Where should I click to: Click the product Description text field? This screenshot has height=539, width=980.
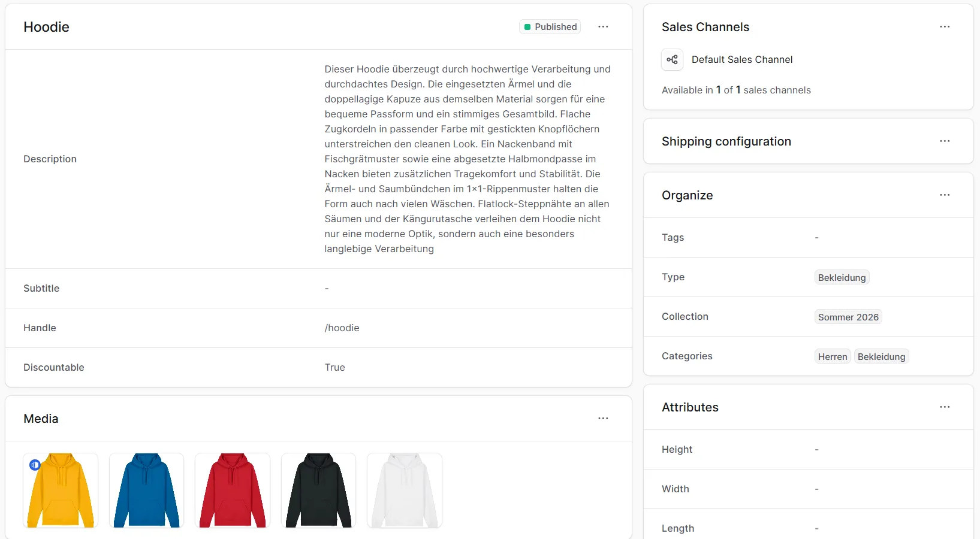[468, 159]
